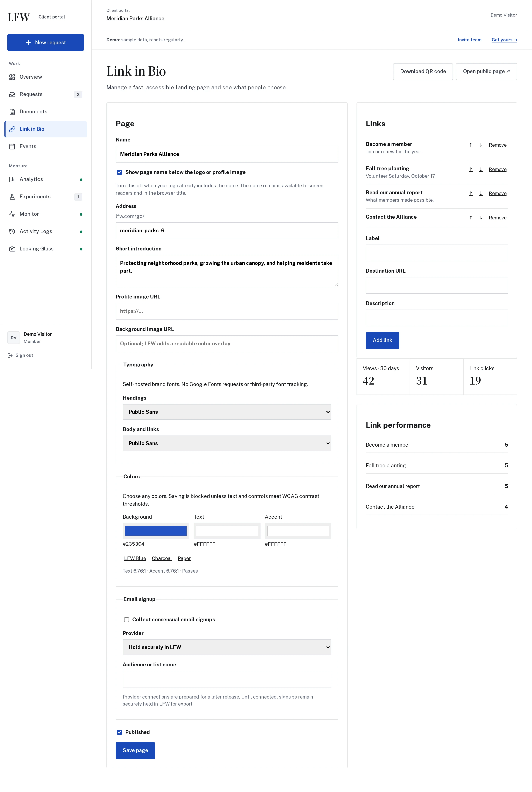Open Analytics chart icon in sidebar
532x792 pixels.
pos(12,179)
